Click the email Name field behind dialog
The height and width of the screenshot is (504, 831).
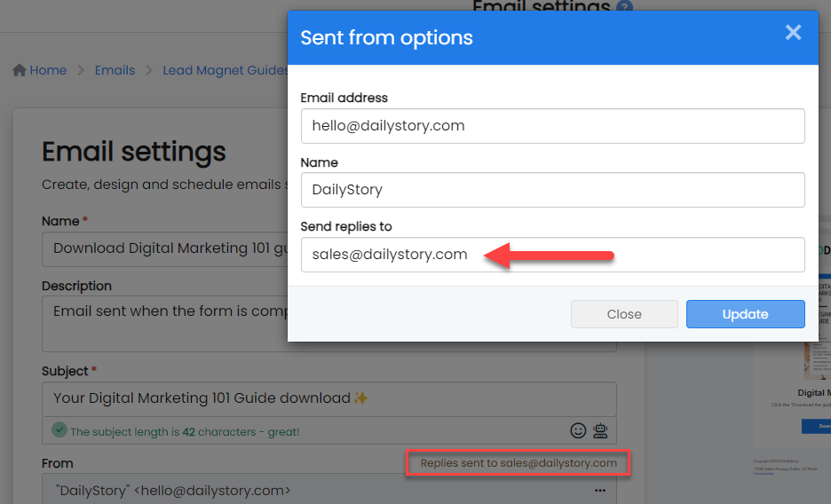(x=165, y=248)
